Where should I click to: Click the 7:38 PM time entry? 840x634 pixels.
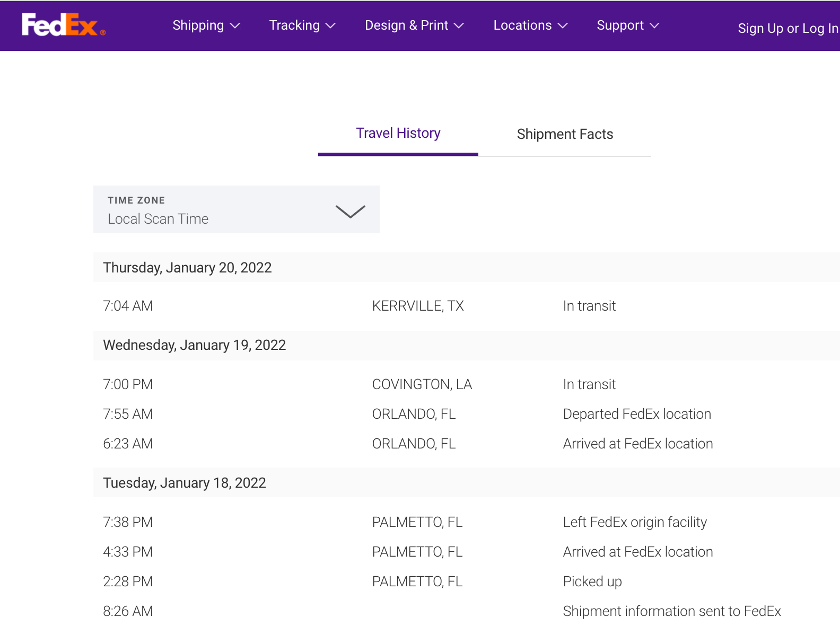pyautogui.click(x=128, y=522)
